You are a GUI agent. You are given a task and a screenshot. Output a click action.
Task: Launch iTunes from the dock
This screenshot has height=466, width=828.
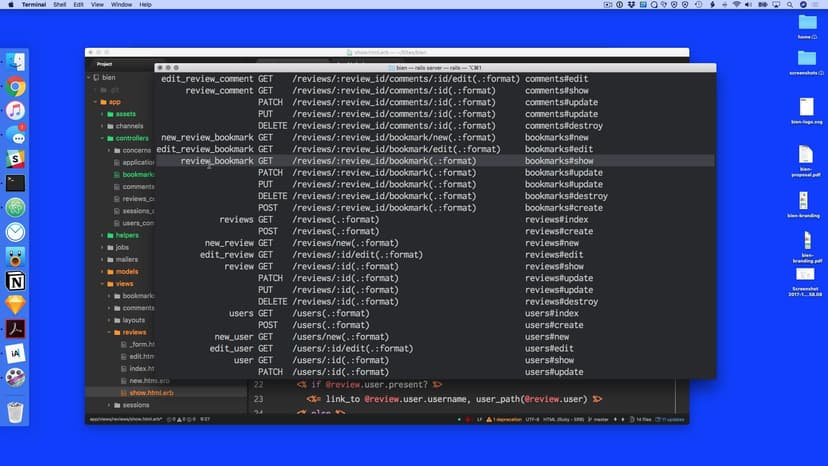tap(16, 110)
